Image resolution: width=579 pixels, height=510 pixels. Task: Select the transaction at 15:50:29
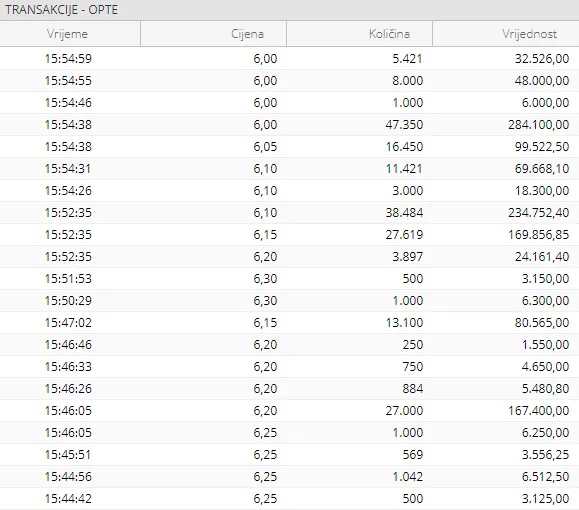(x=290, y=301)
